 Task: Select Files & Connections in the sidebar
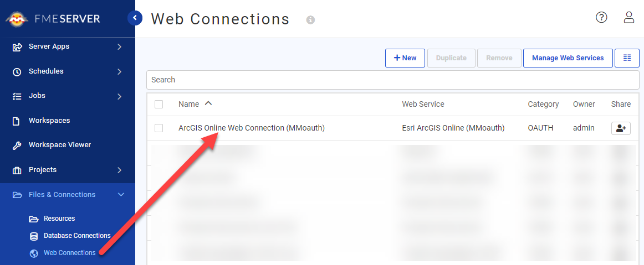coord(62,194)
